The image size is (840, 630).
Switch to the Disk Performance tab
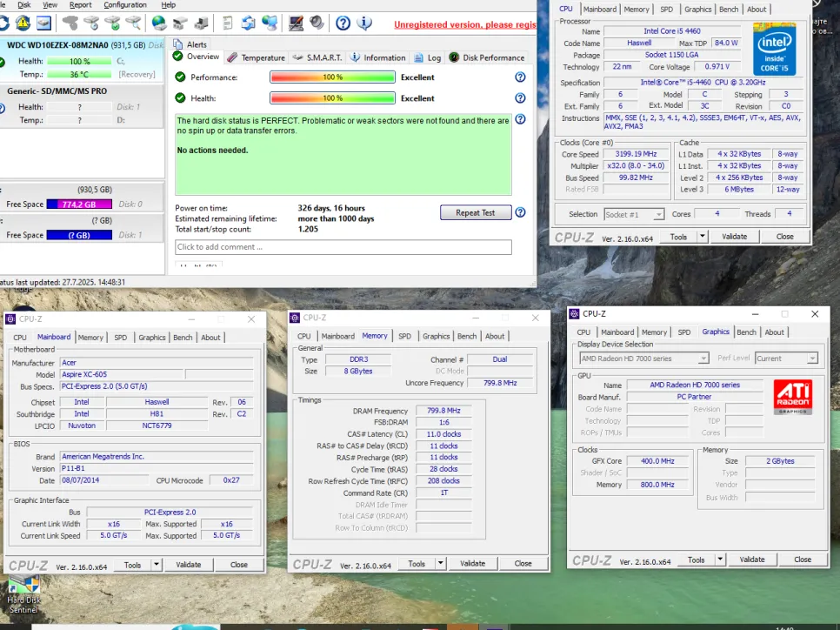pos(487,57)
